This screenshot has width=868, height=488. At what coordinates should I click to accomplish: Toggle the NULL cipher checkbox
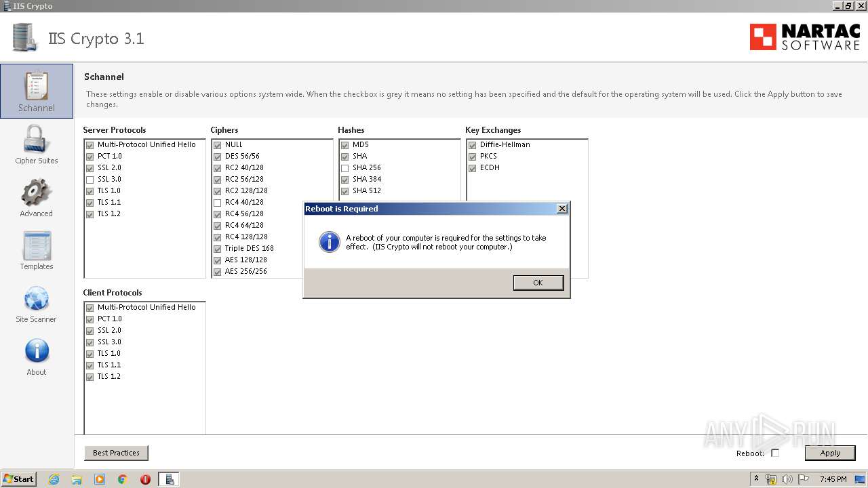pyautogui.click(x=217, y=145)
